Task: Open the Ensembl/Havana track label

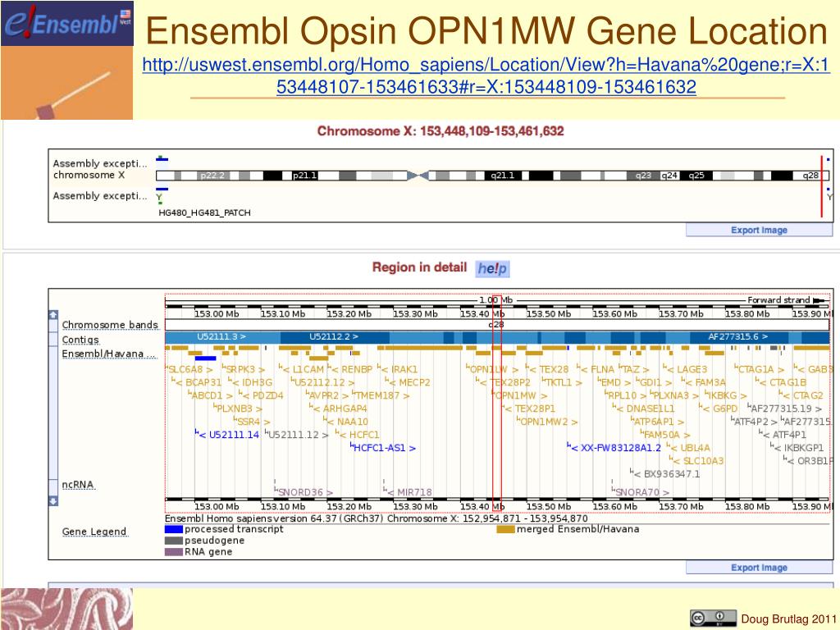Action: pyautogui.click(x=109, y=354)
